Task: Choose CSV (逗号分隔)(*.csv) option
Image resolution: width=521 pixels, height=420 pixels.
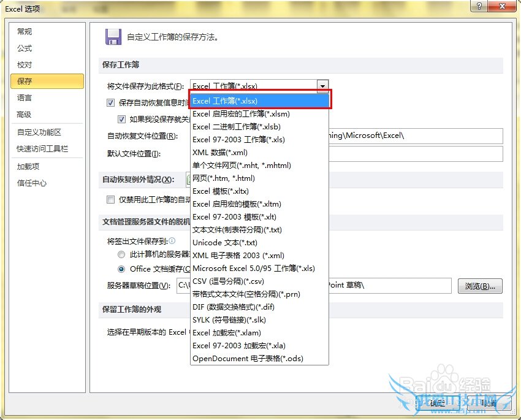Action: pyautogui.click(x=259, y=281)
